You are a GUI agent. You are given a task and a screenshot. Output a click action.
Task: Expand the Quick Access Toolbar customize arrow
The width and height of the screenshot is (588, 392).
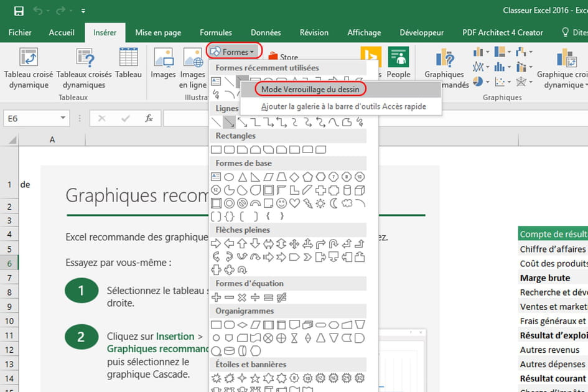point(83,11)
